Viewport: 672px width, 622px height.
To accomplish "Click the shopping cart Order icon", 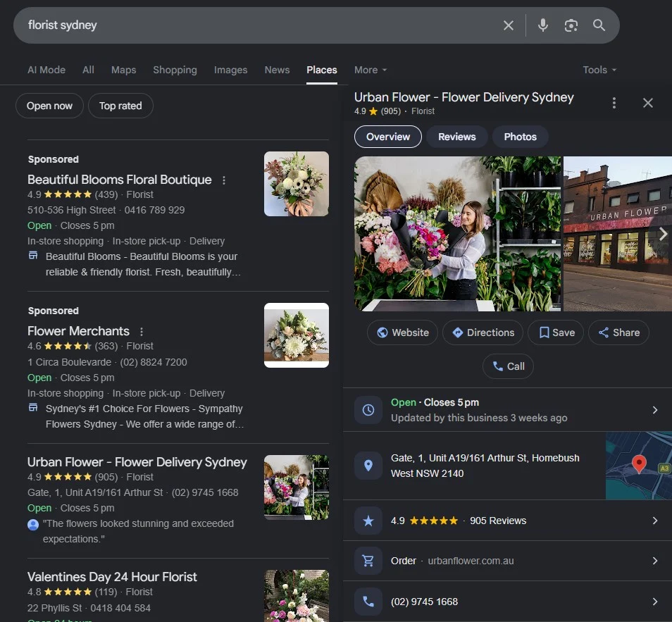I will pos(368,561).
